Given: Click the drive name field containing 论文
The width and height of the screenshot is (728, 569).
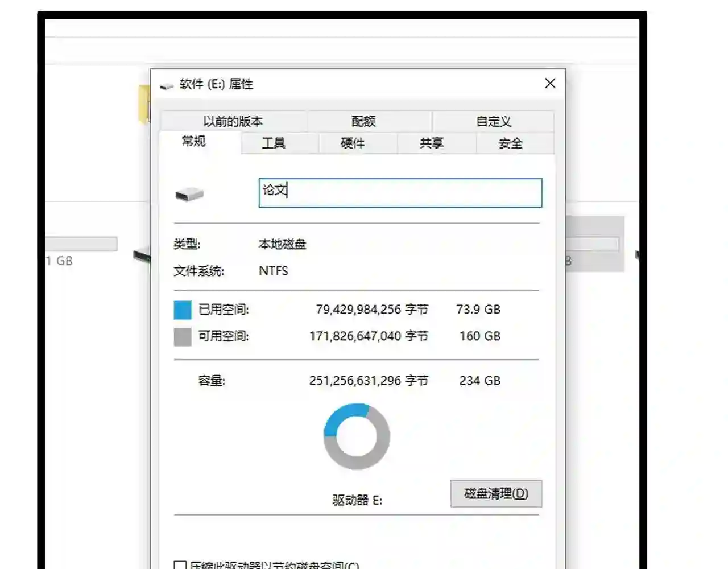Looking at the screenshot, I should [x=400, y=193].
